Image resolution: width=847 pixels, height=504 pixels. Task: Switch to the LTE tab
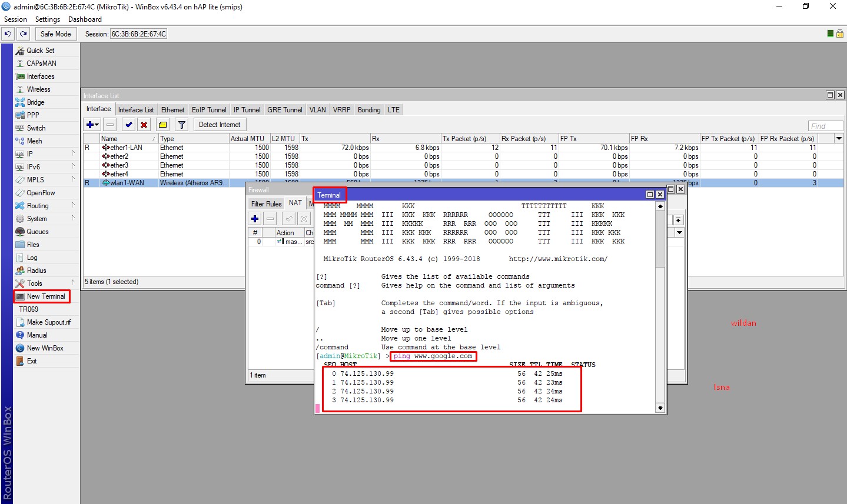394,110
